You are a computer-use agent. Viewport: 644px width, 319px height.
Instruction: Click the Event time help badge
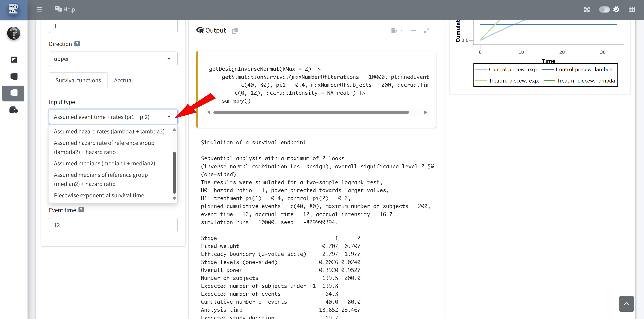[x=81, y=210]
